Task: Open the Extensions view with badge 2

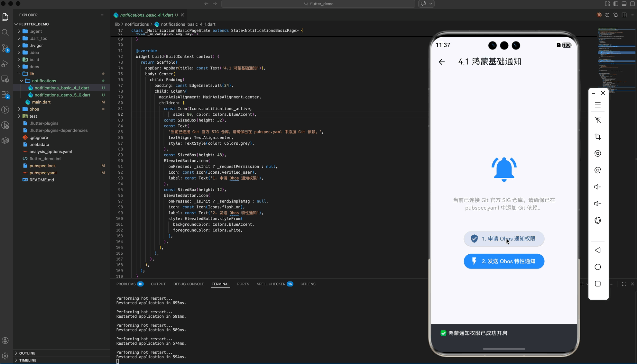Action: (x=5, y=95)
